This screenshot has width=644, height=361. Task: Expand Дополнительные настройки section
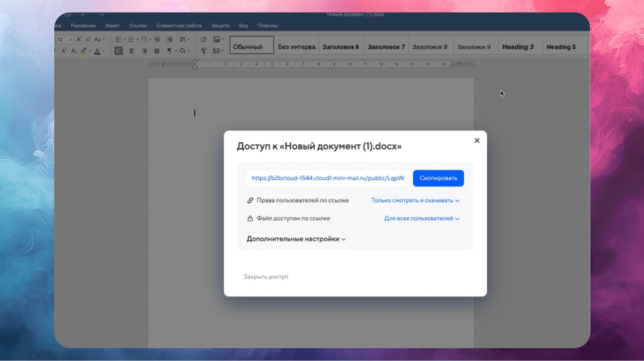tap(296, 239)
